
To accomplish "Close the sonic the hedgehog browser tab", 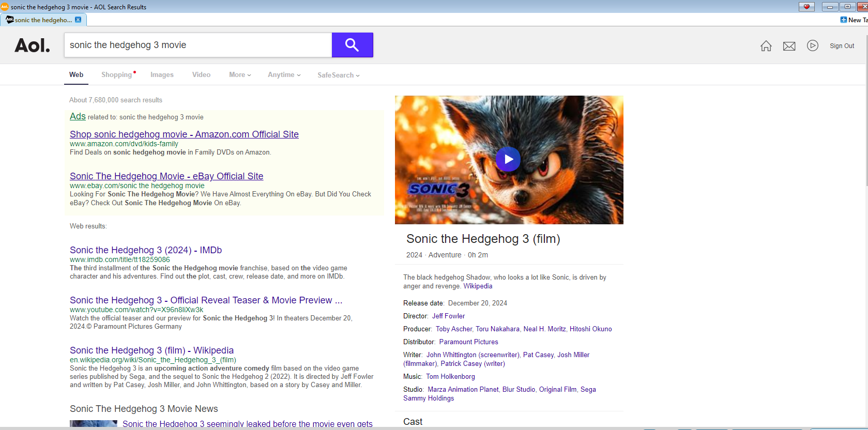I will 78,20.
